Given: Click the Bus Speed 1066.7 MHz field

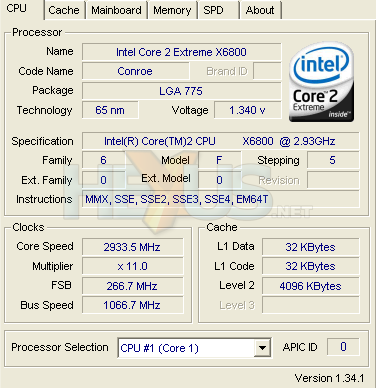Looking at the screenshot, I should pos(133,305).
